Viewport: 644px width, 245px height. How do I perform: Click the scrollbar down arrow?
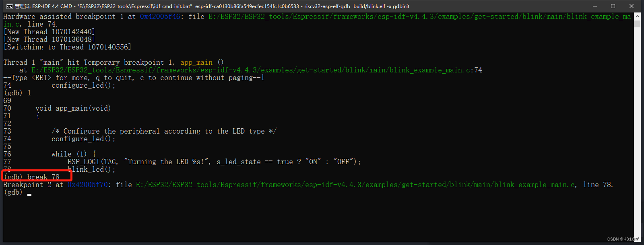click(x=637, y=238)
